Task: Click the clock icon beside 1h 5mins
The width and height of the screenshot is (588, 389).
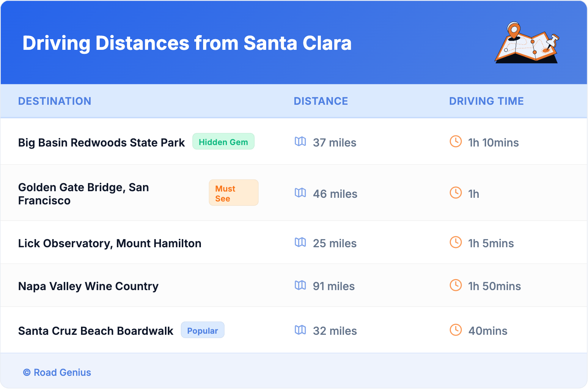Action: pyautogui.click(x=456, y=242)
